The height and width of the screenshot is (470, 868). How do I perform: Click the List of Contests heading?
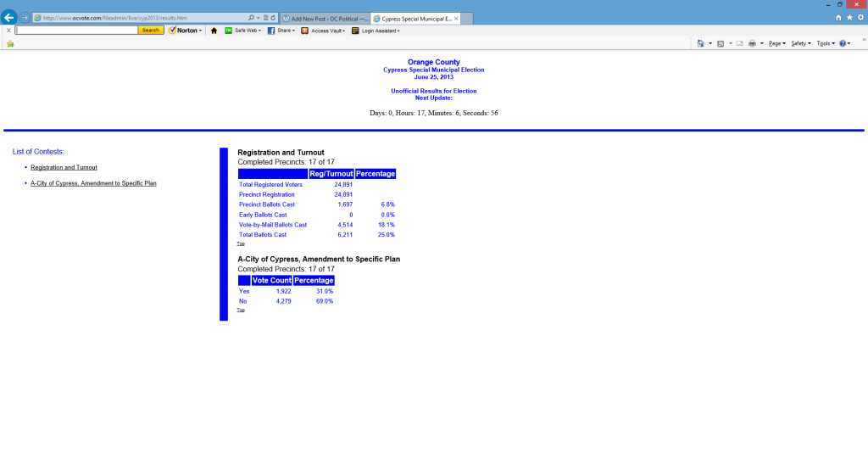(x=38, y=152)
